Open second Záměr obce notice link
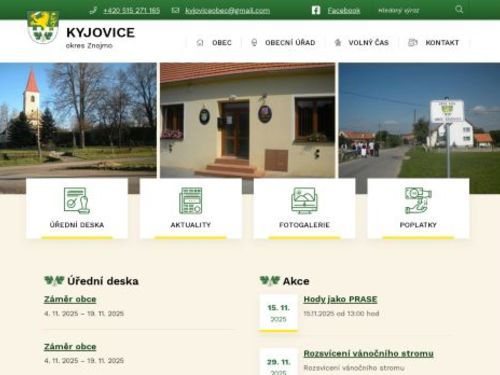Image resolution: width=500 pixels, height=375 pixels. [70, 347]
